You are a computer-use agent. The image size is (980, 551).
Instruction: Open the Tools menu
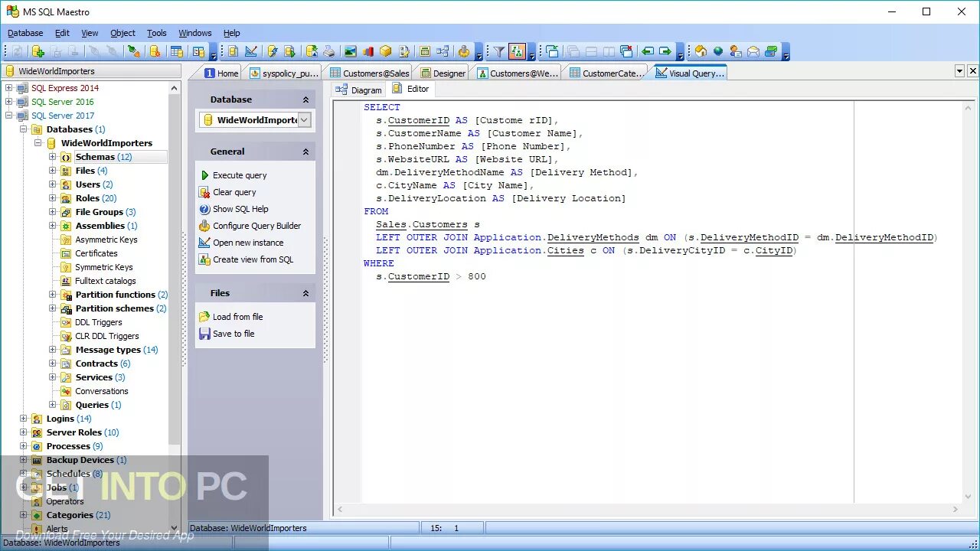pos(156,33)
